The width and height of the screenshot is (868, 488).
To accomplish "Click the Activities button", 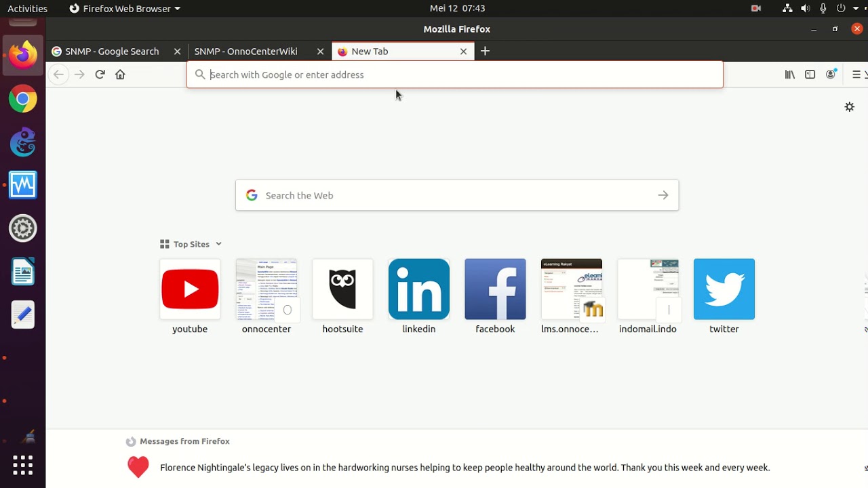I will [27, 8].
